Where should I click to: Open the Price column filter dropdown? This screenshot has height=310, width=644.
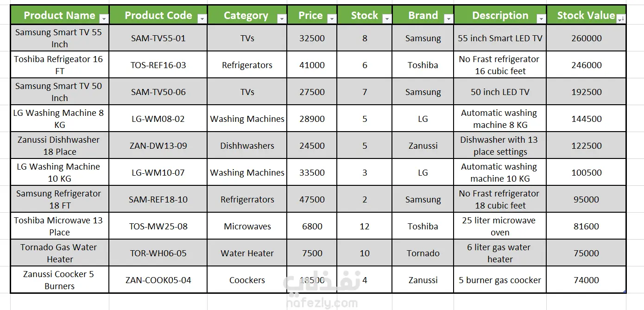point(332,19)
